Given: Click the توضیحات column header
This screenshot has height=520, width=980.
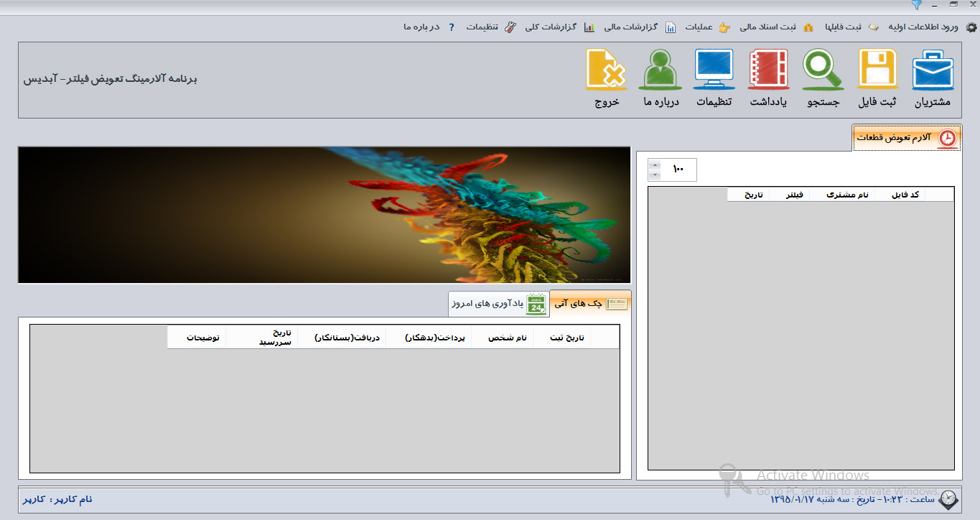Looking at the screenshot, I should pyautogui.click(x=197, y=337).
